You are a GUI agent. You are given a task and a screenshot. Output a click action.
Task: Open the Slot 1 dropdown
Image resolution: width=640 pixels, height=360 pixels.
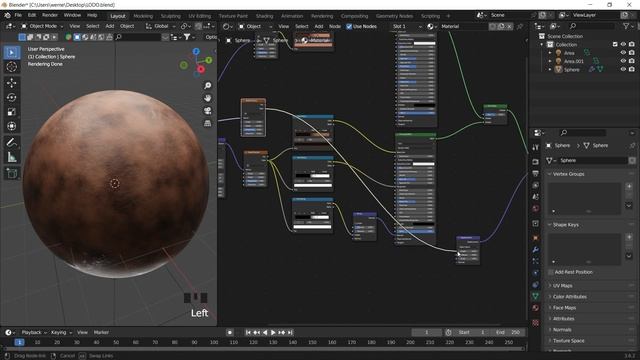pos(407,27)
